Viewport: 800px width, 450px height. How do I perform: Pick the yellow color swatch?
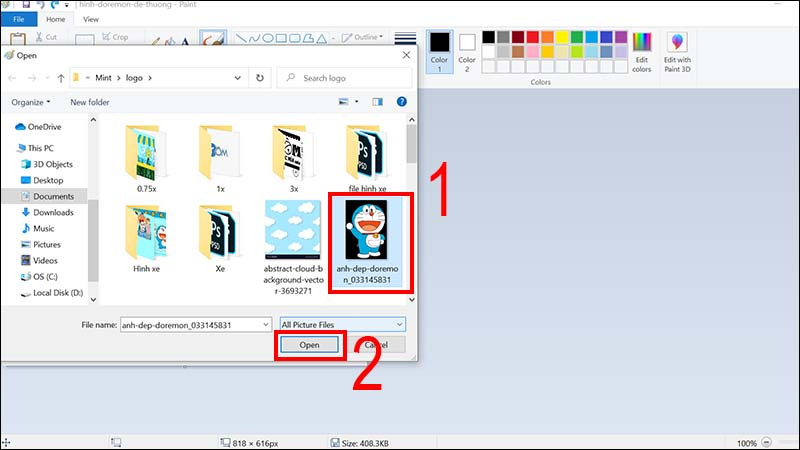pyautogui.click(x=562, y=37)
